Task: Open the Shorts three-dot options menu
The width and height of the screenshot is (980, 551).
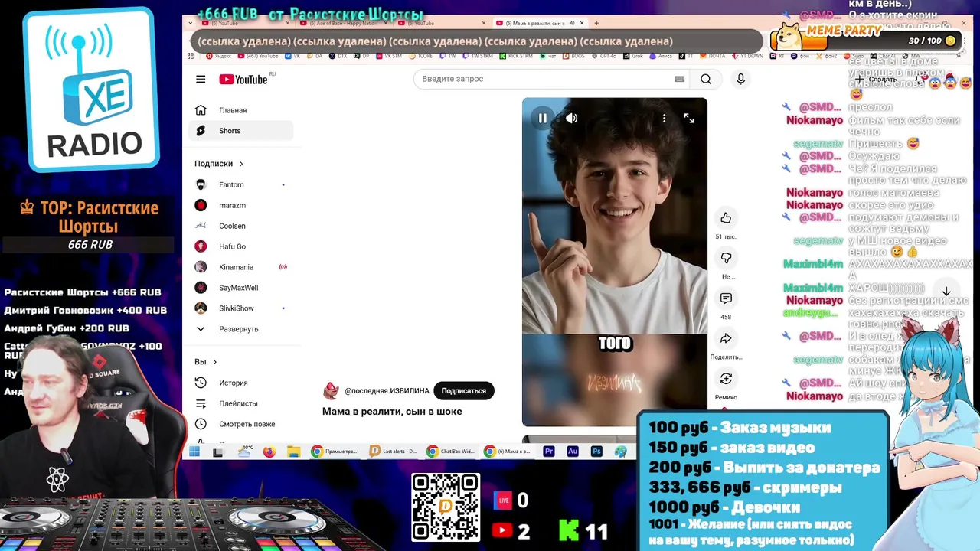Action: pyautogui.click(x=664, y=118)
